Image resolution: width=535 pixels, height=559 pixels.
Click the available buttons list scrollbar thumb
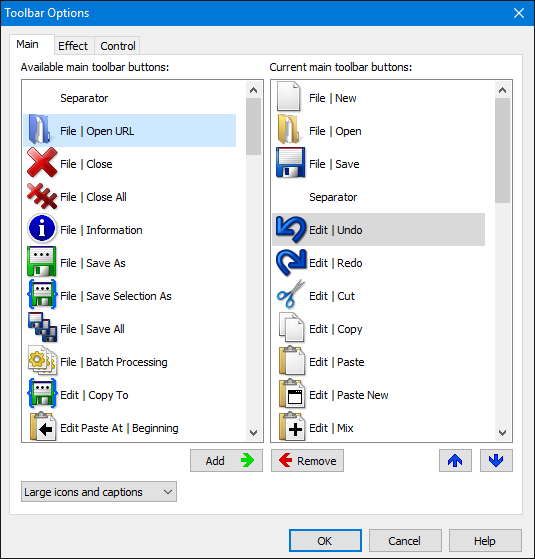pyautogui.click(x=253, y=127)
